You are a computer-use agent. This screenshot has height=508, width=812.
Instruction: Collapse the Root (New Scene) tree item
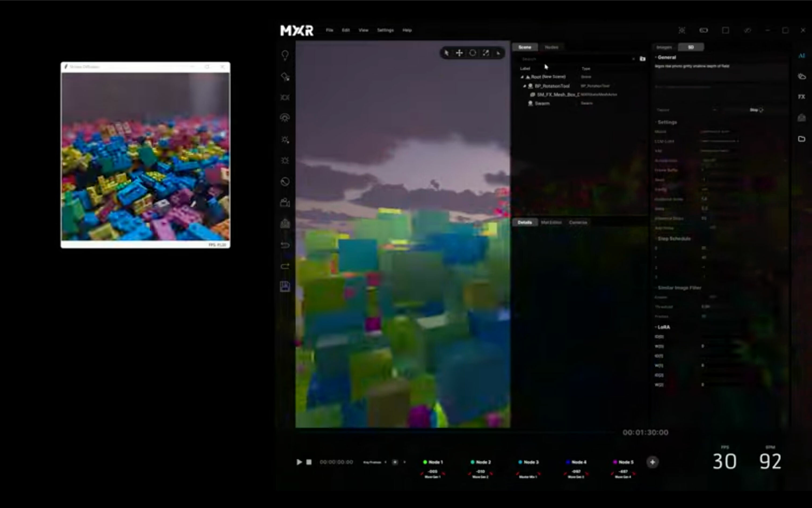coord(522,77)
